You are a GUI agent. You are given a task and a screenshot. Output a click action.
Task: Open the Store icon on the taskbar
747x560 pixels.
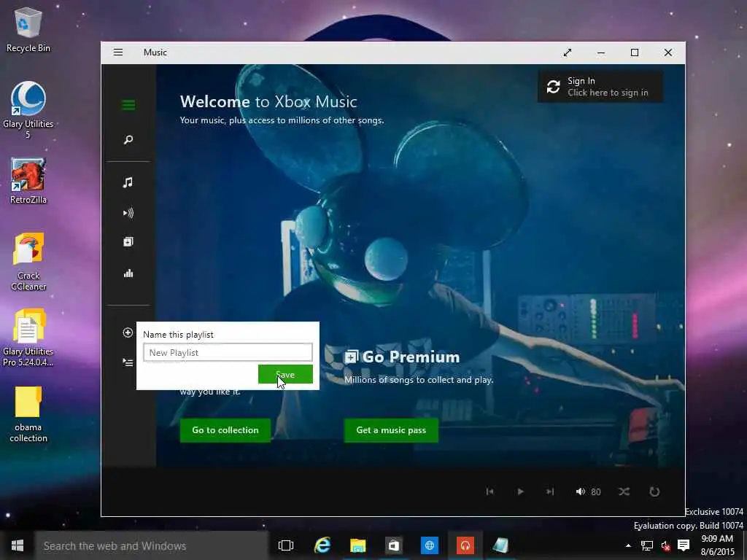[x=393, y=545]
